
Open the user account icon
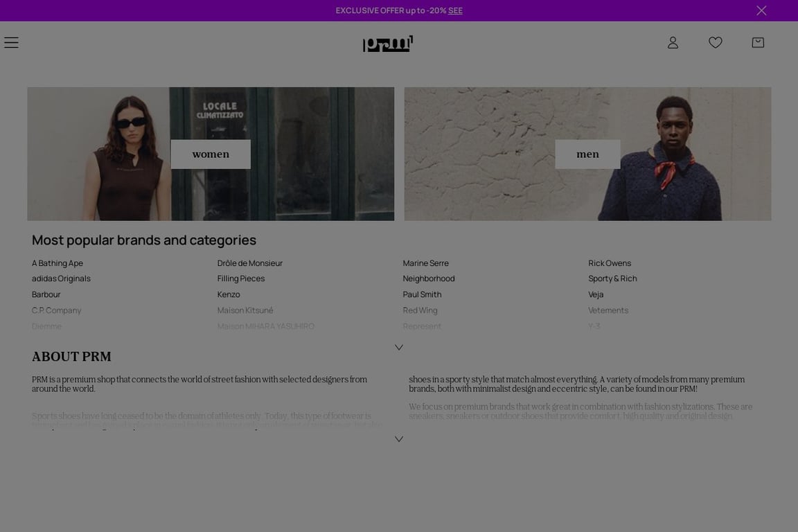(x=673, y=43)
